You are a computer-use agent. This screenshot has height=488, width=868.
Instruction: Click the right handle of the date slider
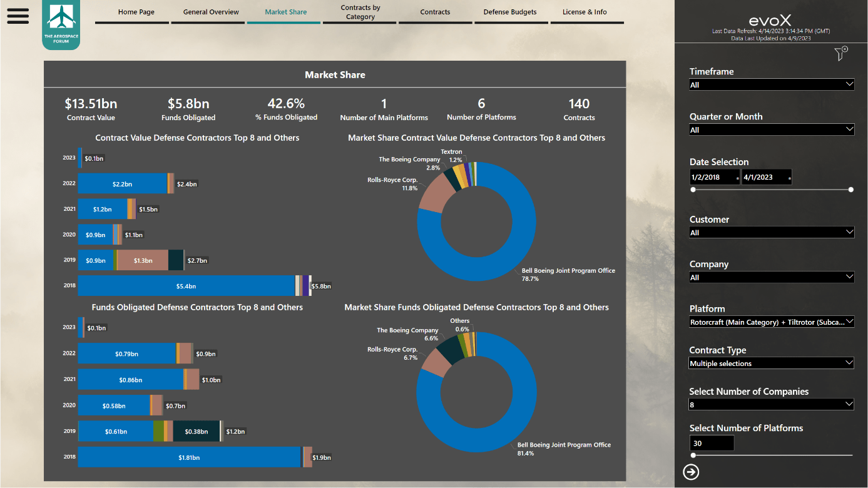click(x=851, y=189)
